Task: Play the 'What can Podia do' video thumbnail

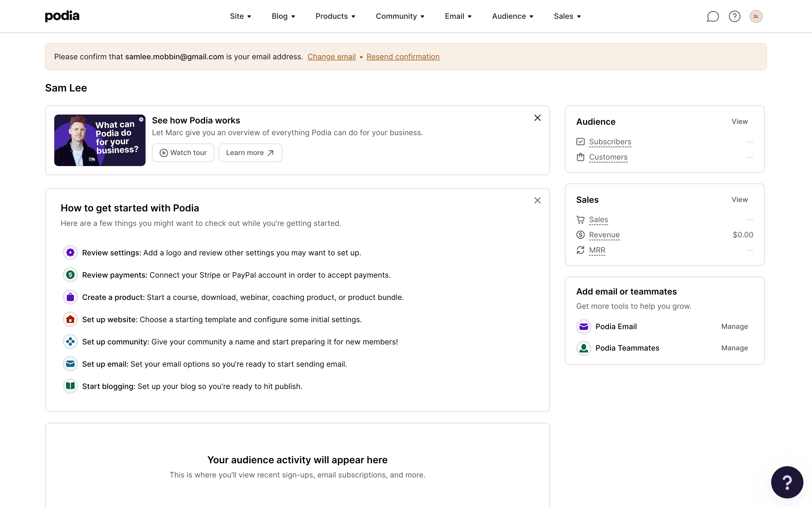Action: coord(99,140)
